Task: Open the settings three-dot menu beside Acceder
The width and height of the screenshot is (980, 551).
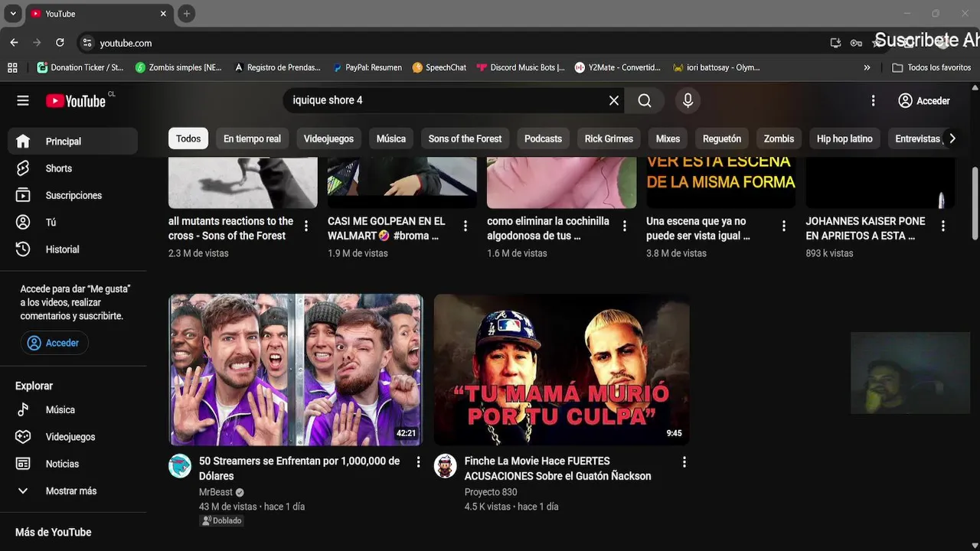Action: click(x=873, y=100)
